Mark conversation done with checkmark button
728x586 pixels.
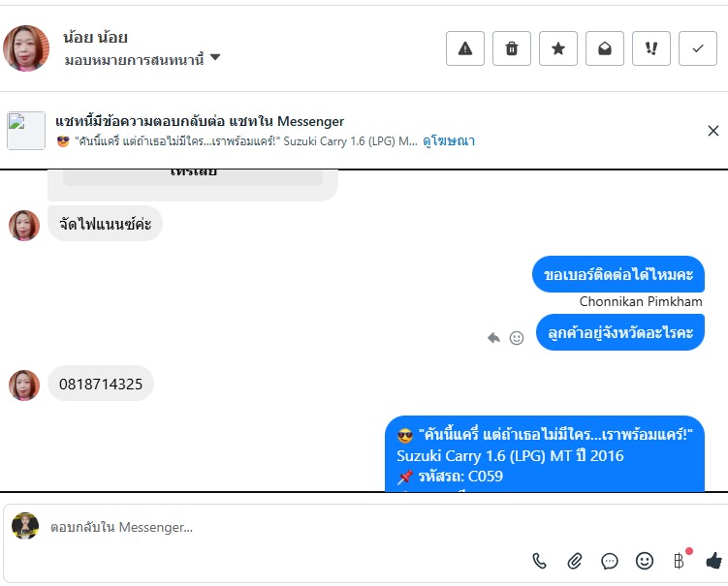point(698,48)
